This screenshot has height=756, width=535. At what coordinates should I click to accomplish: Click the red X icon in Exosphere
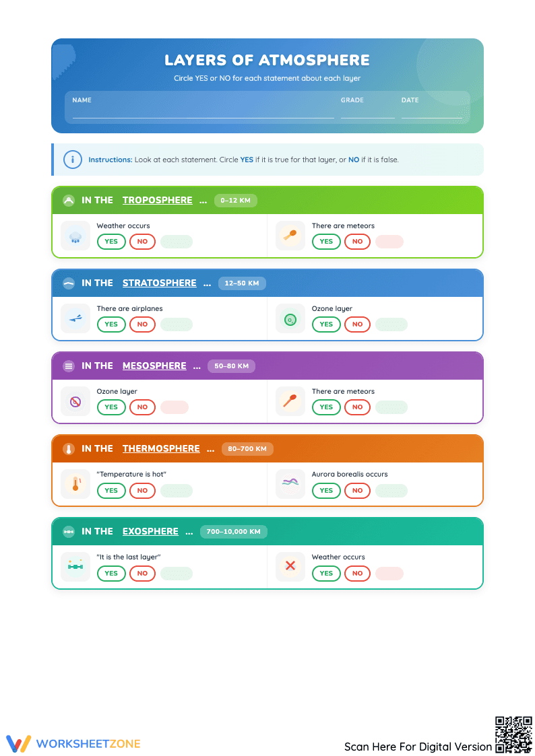pos(290,567)
